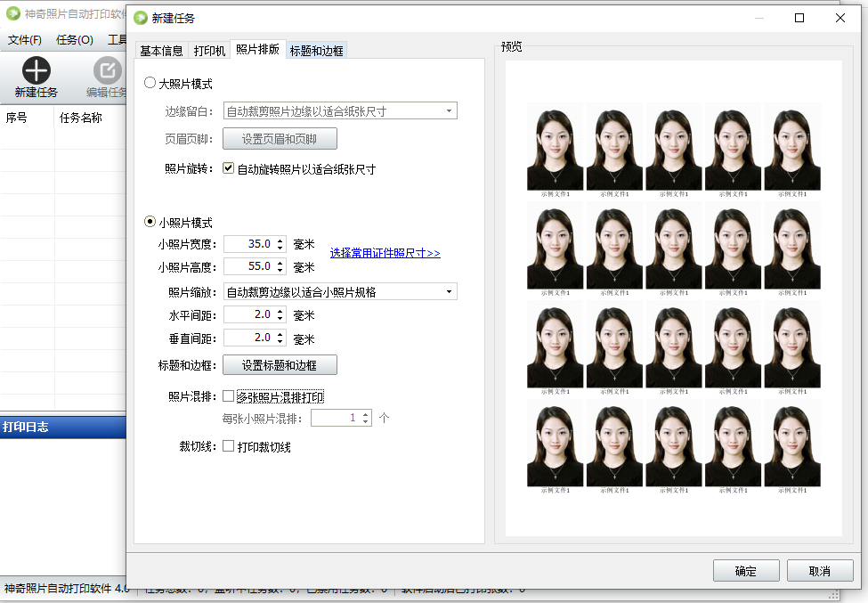Increase small photo width using up arrow
This screenshot has width=868, height=603.
pos(280,240)
